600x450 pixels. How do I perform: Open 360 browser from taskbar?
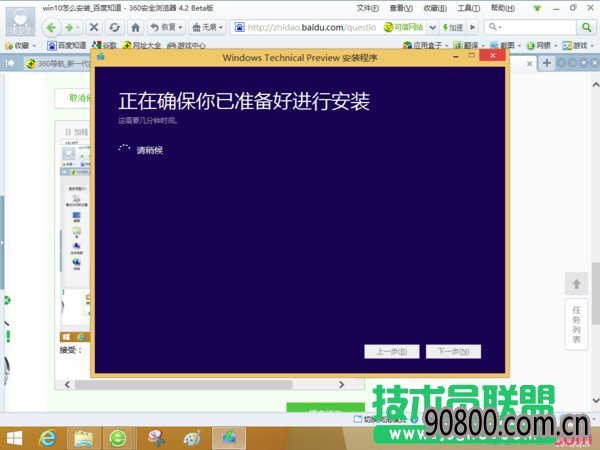click(118, 439)
